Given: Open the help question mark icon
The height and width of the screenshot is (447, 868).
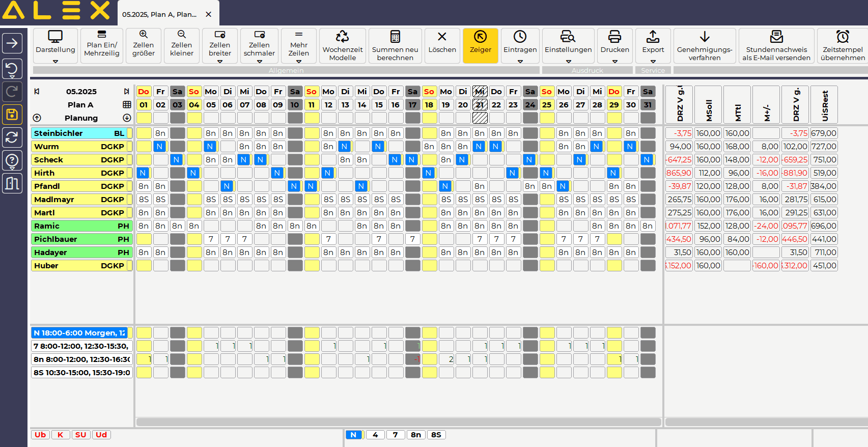Looking at the screenshot, I should click(12, 160).
